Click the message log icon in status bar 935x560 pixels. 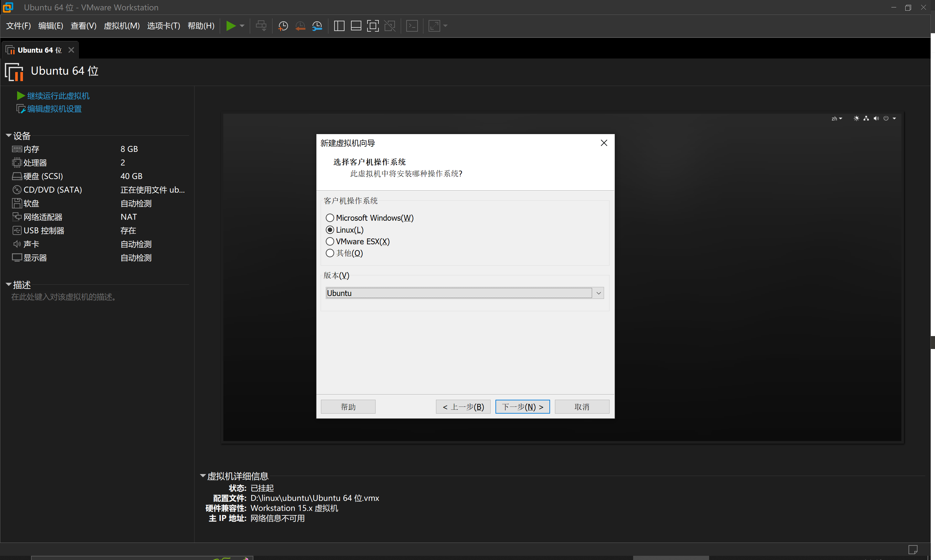pos(913,549)
